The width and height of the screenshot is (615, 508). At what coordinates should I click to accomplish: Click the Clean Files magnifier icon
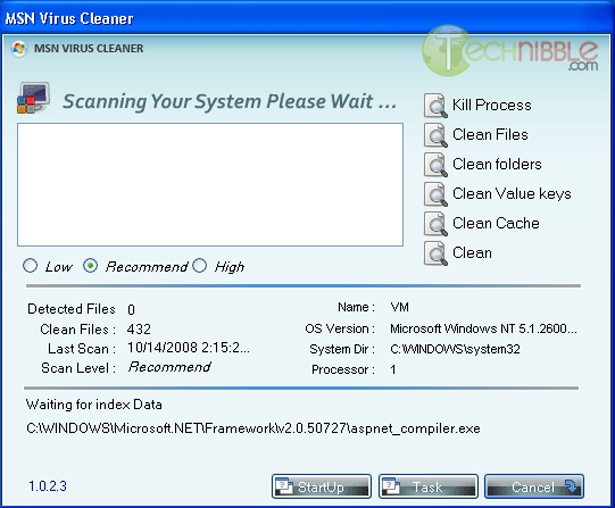[435, 135]
